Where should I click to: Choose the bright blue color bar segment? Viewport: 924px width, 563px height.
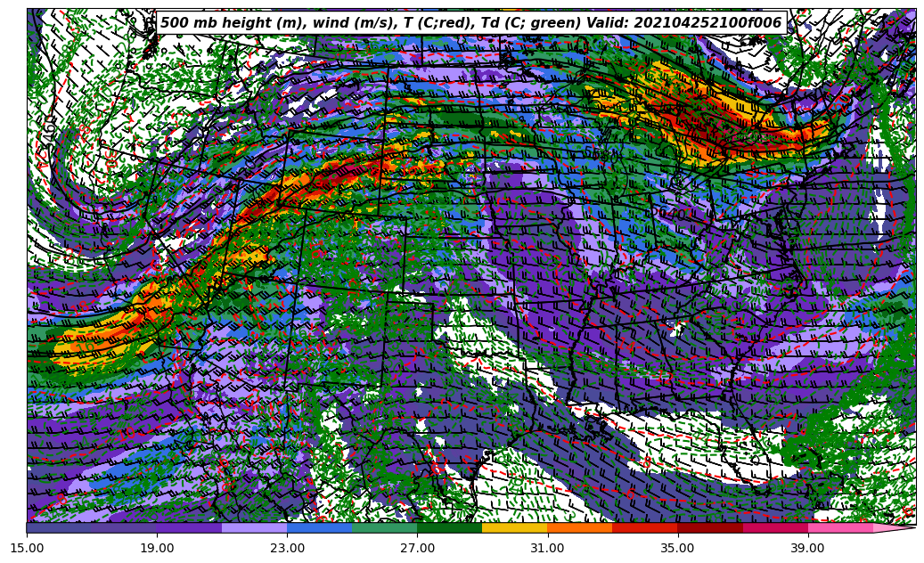319,527
